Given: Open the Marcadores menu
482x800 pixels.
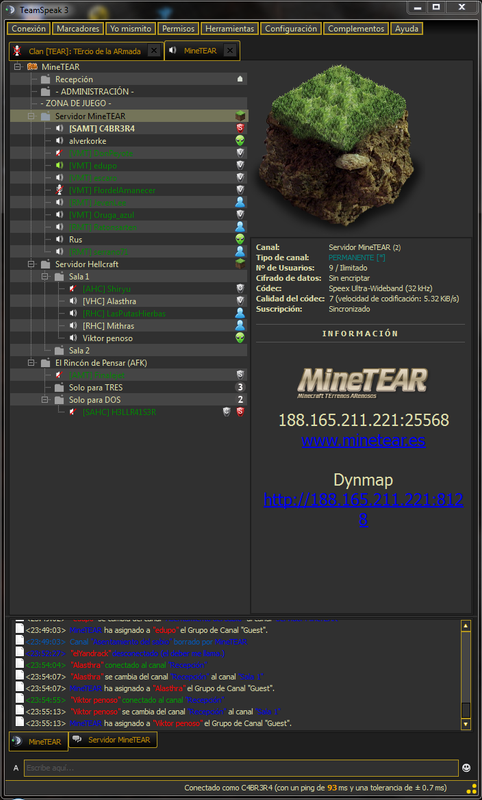Looking at the screenshot, I should pyautogui.click(x=78, y=29).
